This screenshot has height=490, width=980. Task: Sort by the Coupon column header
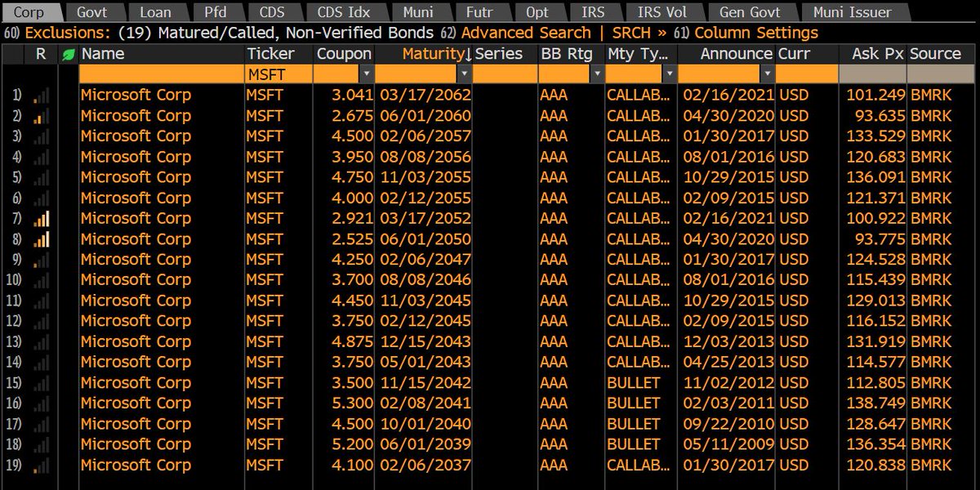click(x=344, y=54)
